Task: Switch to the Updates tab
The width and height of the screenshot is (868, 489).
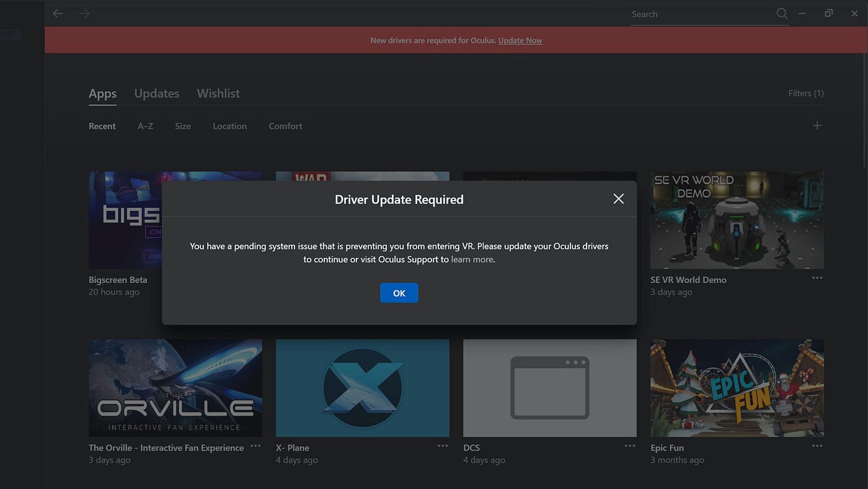Action: pyautogui.click(x=157, y=94)
